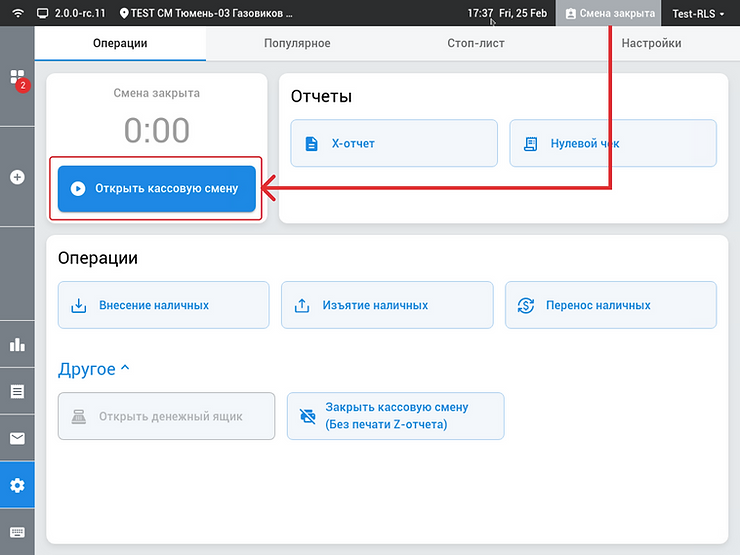Click Перенос наличных button

point(611,305)
